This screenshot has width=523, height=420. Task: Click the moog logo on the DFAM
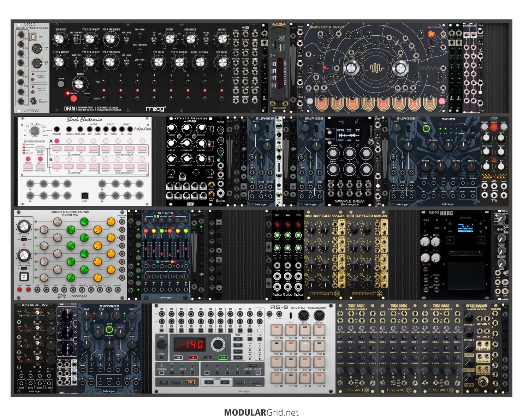[156, 109]
